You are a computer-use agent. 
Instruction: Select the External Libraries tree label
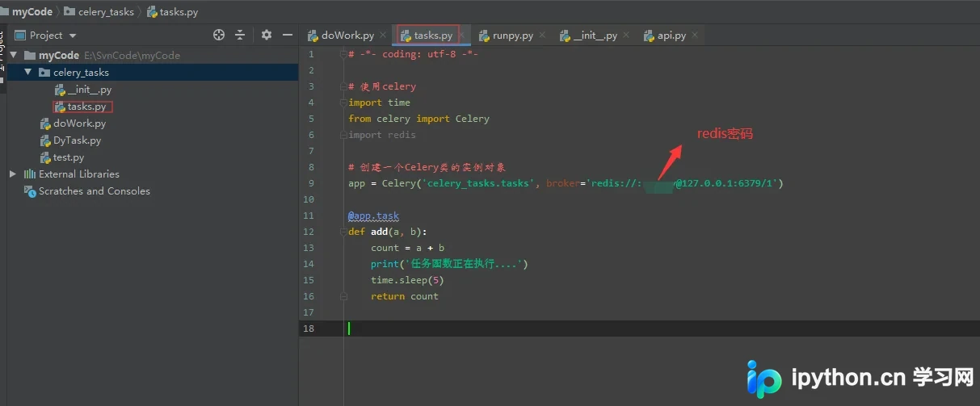[x=79, y=174]
